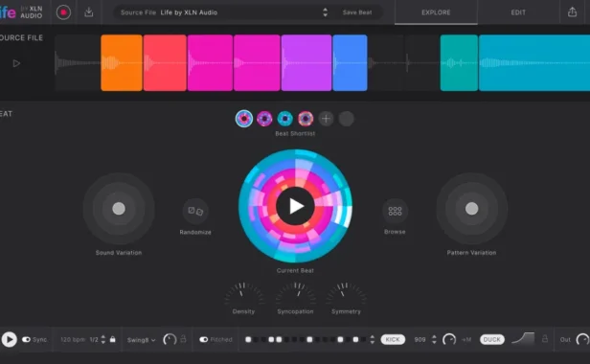Select the magenta slice right after red
The width and height of the screenshot is (590, 364).
tap(210, 62)
